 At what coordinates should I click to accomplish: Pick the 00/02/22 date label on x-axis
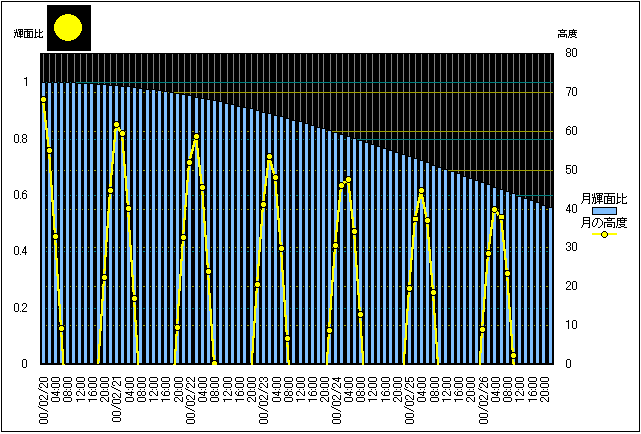pyautogui.click(x=190, y=396)
